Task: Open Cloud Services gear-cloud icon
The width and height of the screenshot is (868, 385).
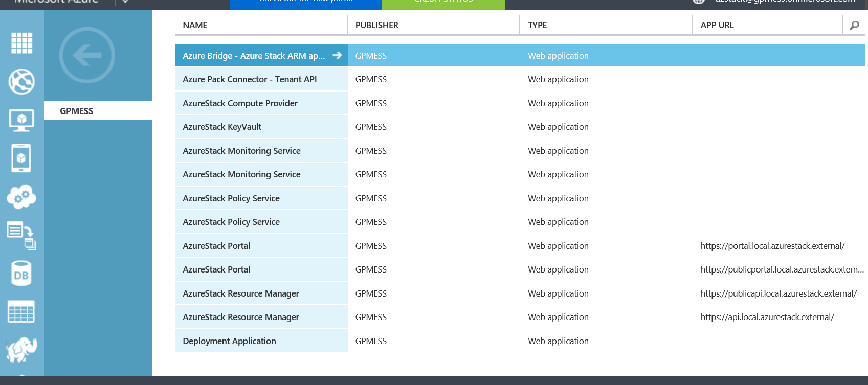Action: coord(21,197)
